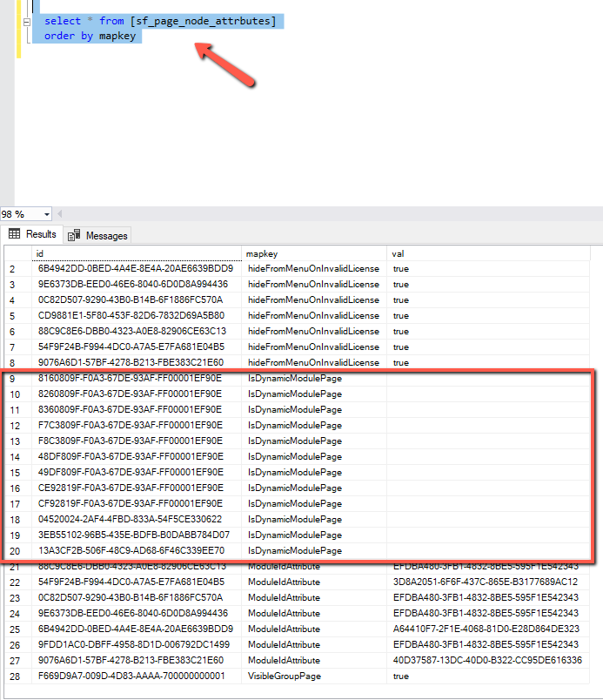Click id cell 3EB55102-96B5-435E-BDFB-B0DABB784D07

point(137,535)
